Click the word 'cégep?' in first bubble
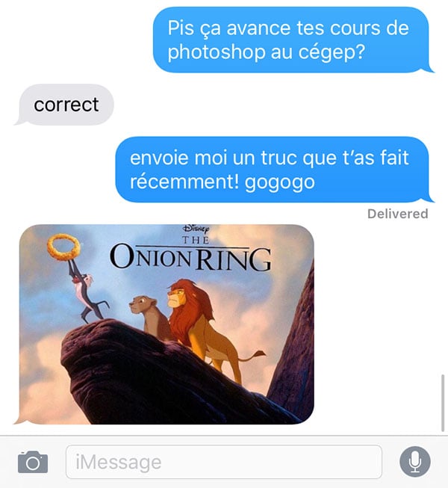The height and width of the screenshot is (488, 448). click(332, 52)
